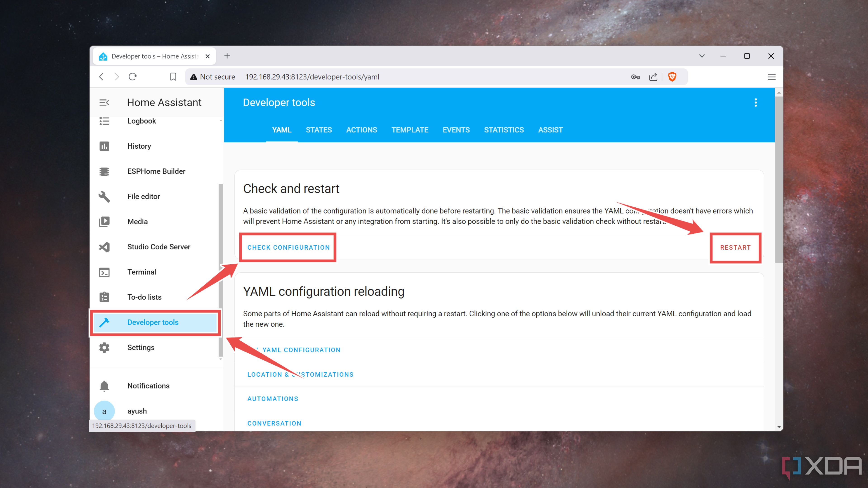Navigate to History panel
The image size is (868, 488).
139,146
